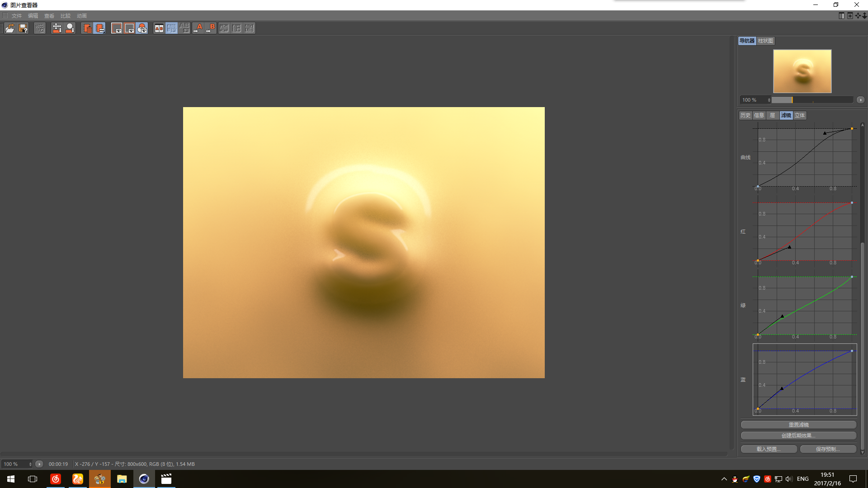Click the navigator zoom 100% stepper arrows

769,100
